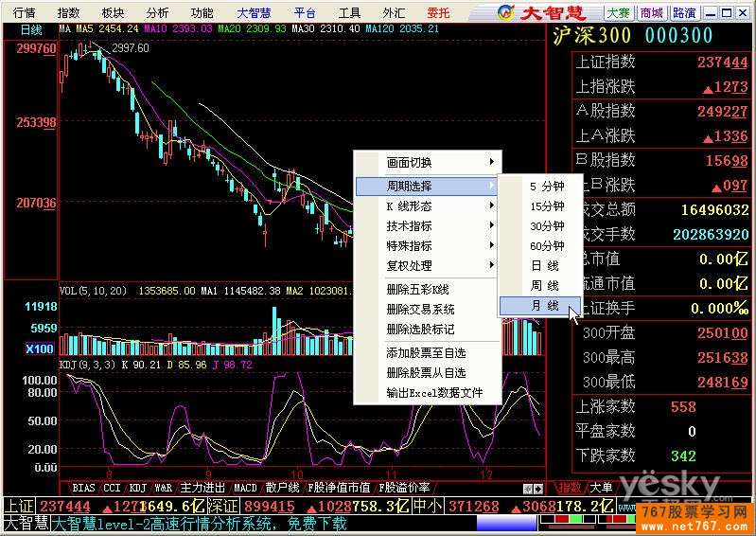
Task: Click the 商城 button in title bar
Action: coord(651,13)
